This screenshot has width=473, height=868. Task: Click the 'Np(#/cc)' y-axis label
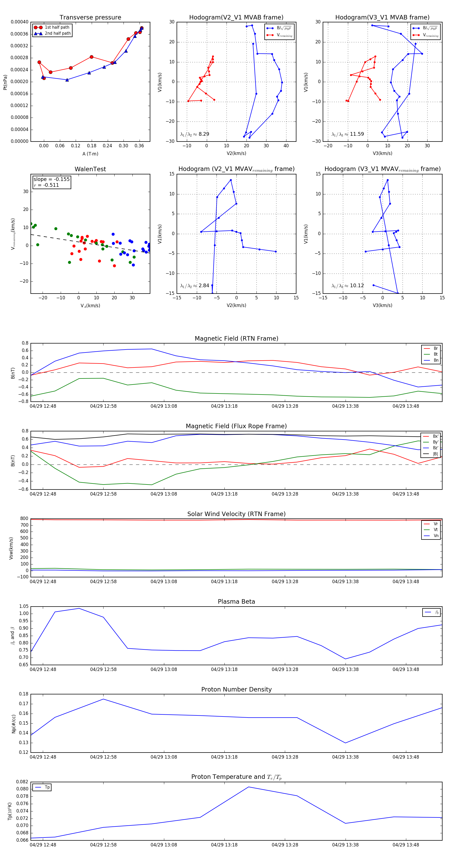pos(13,724)
